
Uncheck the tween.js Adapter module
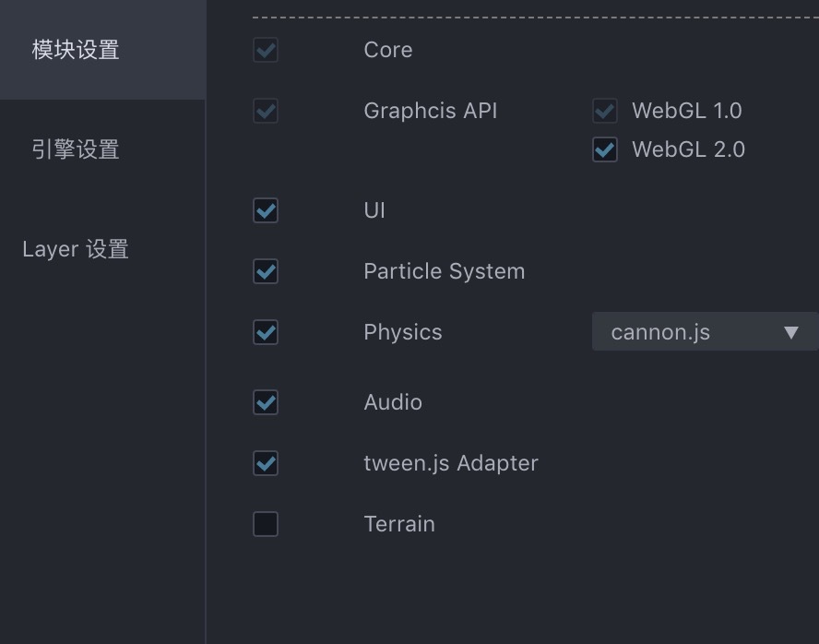pos(266,463)
